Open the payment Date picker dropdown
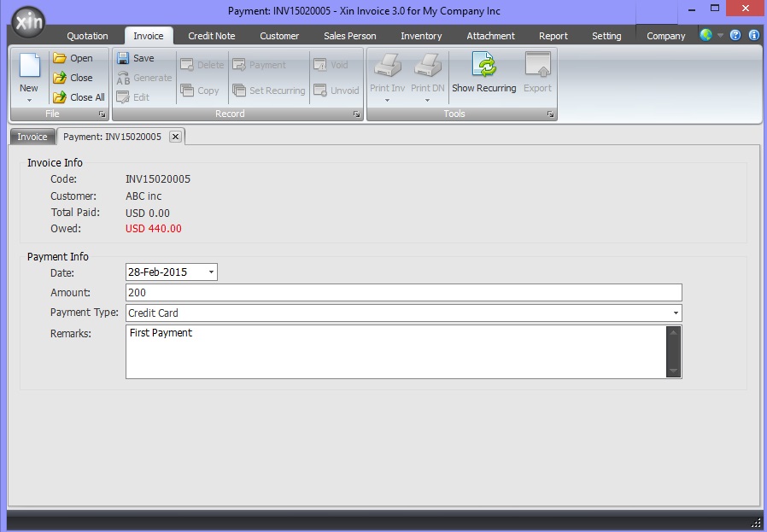Viewport: 767px width, 532px height. click(x=212, y=272)
